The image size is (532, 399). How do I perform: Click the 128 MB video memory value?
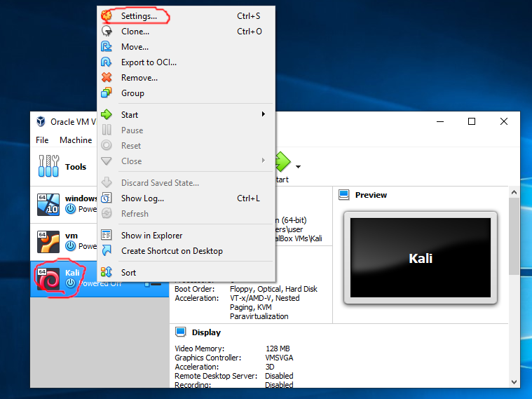(278, 349)
